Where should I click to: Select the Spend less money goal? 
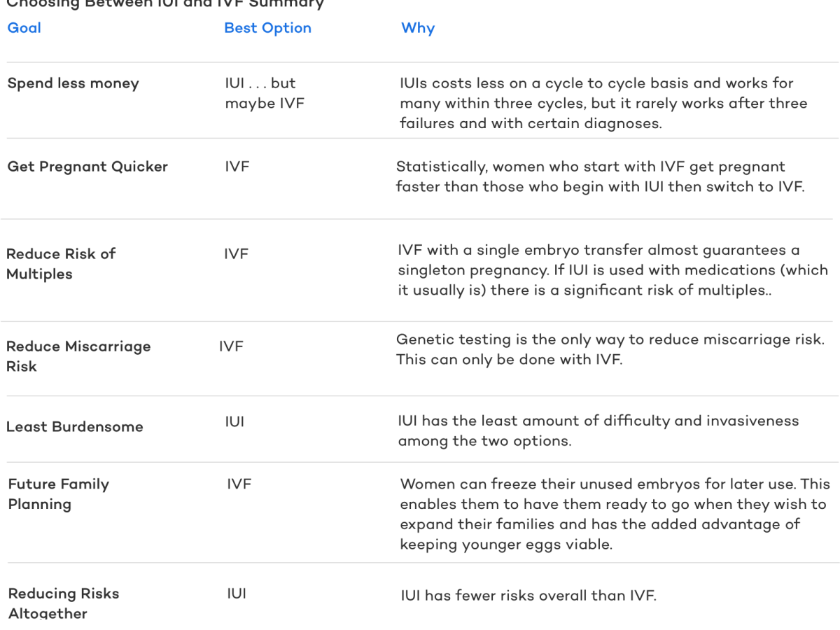(73, 83)
